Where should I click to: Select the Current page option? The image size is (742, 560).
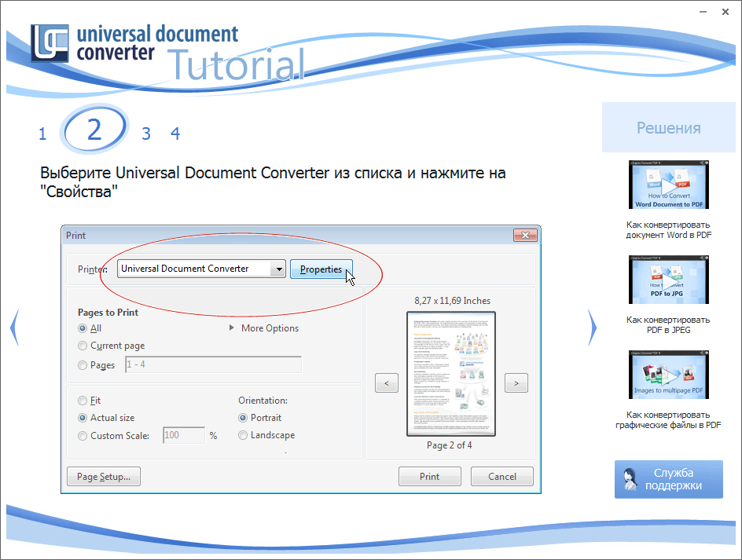(83, 346)
